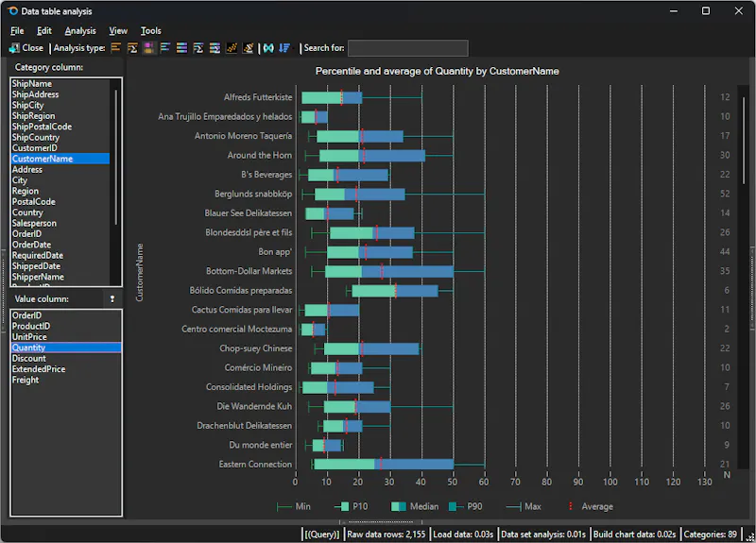756x543 pixels.
Task: Click the chart vertical scrollbar
Action: coord(744,140)
